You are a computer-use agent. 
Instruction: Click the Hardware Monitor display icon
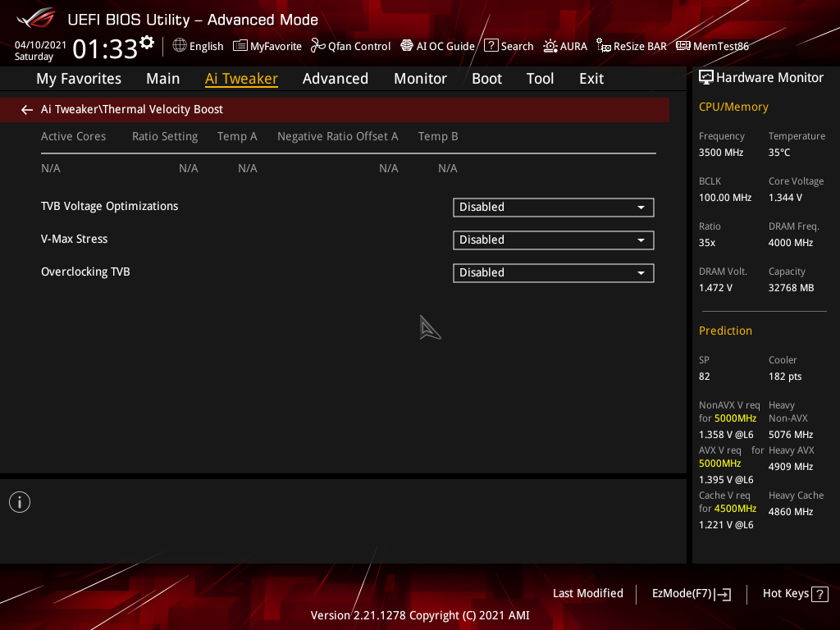point(706,78)
